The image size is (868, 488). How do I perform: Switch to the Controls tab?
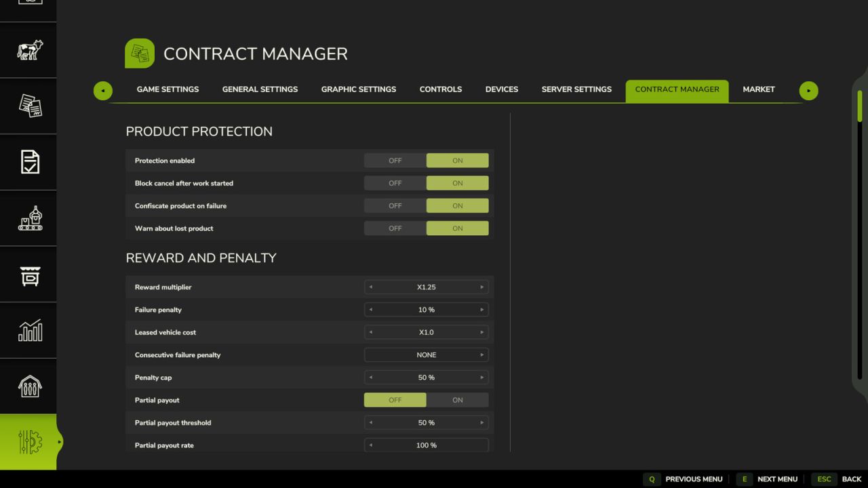click(x=441, y=89)
